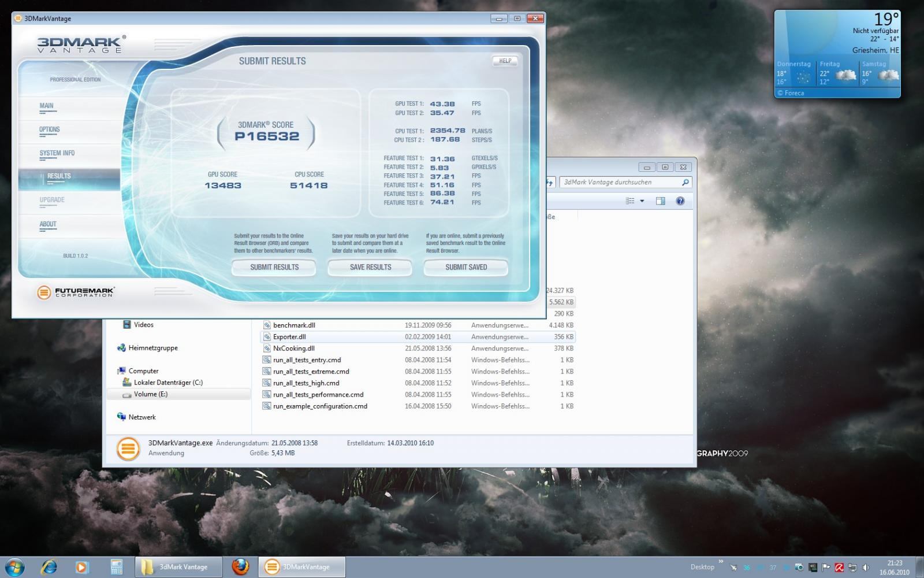Click Samstag forecast cloud icon in weather gadget
The width and height of the screenshot is (924, 578).
click(888, 75)
